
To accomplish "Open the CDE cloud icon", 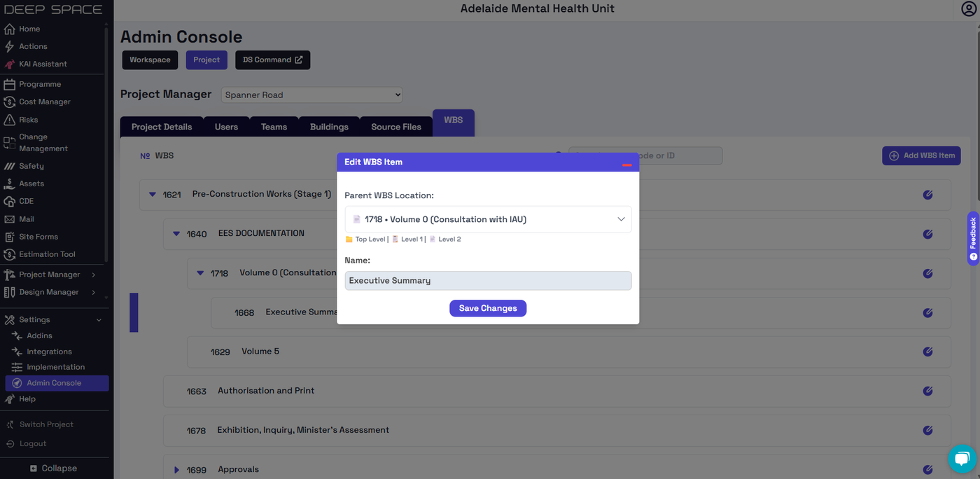I will (x=10, y=201).
